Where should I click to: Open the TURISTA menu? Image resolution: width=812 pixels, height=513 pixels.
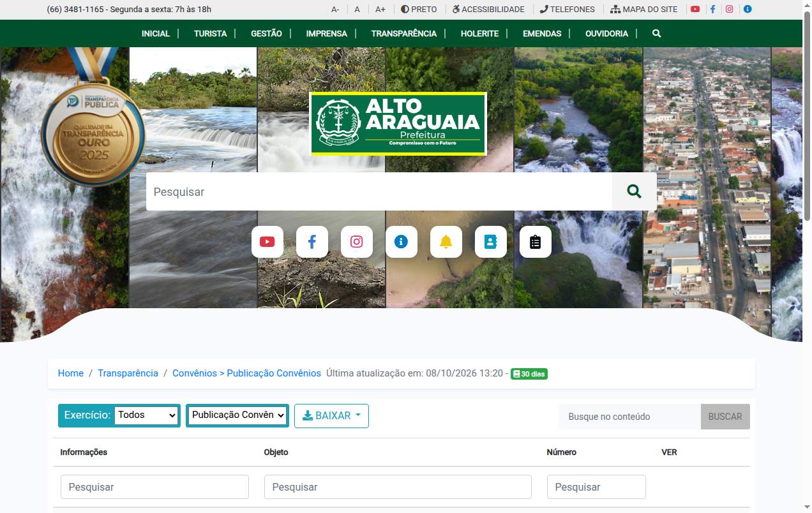pos(211,33)
